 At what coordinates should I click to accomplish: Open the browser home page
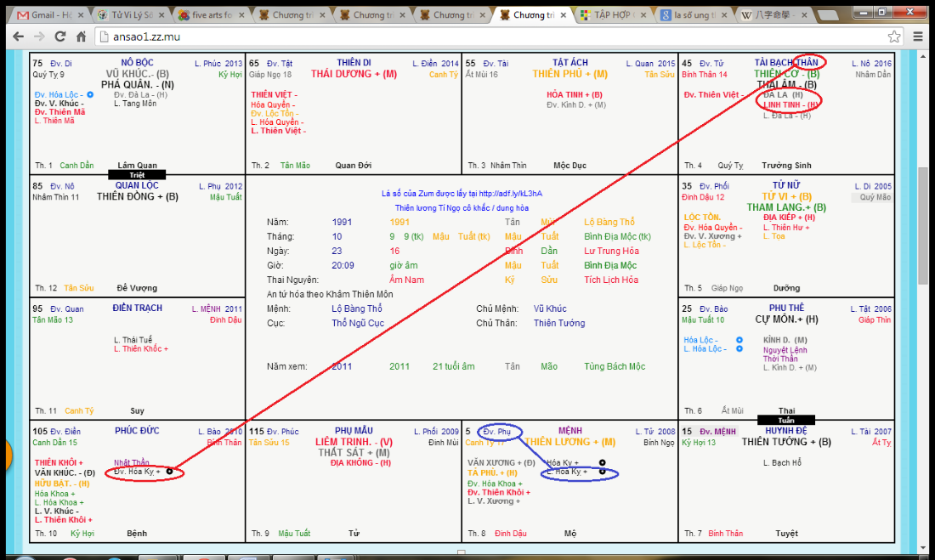82,37
